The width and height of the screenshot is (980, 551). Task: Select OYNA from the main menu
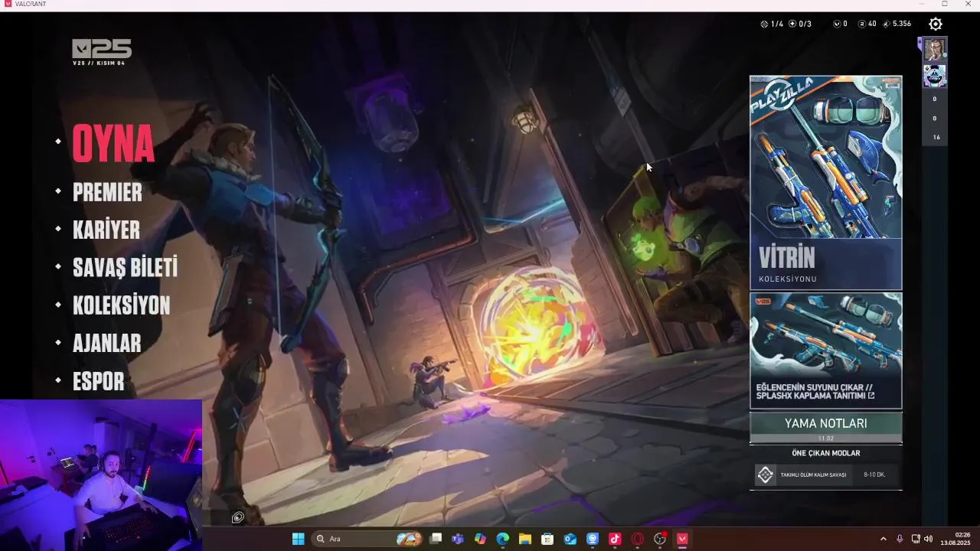113,143
